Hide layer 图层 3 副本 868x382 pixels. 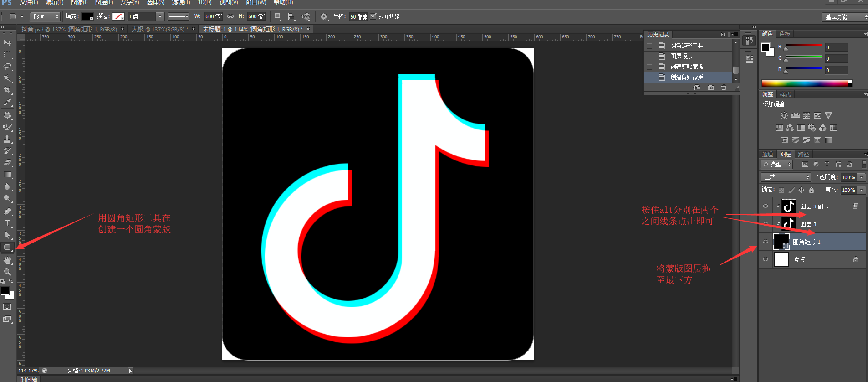(766, 206)
